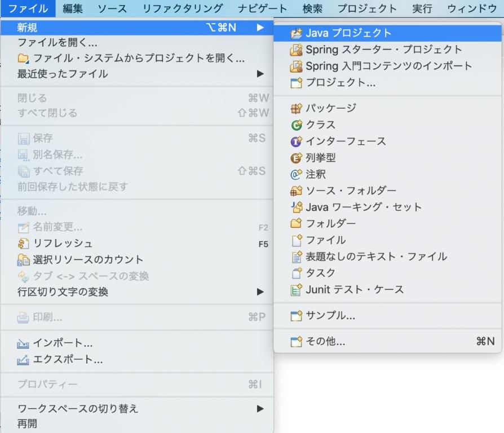The image size is (504, 433).
Task: Click the ⌘N shortcut beside その他...
Action: point(485,342)
